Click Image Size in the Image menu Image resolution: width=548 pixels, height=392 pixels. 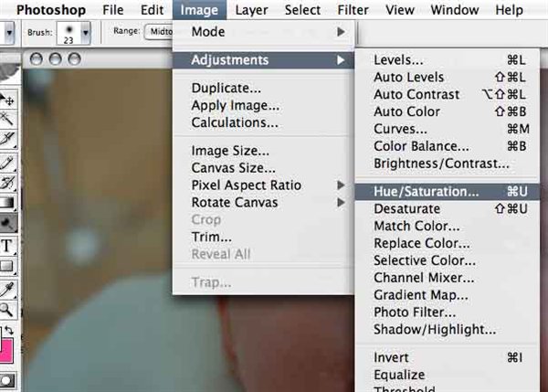click(229, 151)
